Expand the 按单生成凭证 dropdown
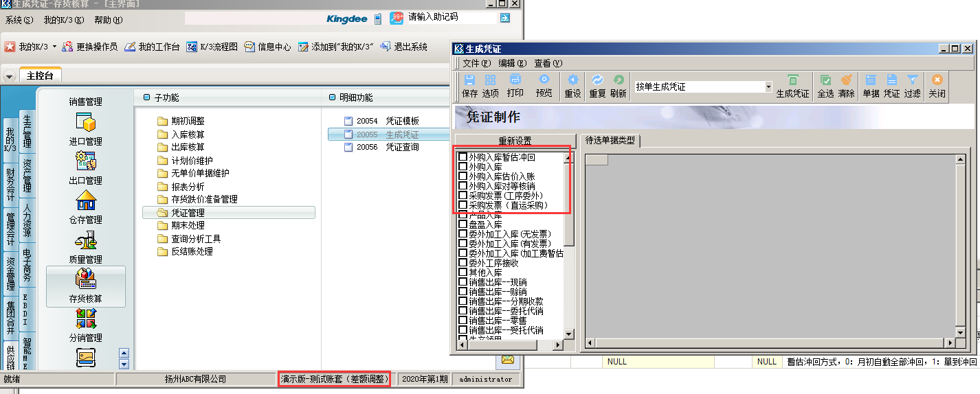This screenshot has width=980, height=394. coord(768,87)
